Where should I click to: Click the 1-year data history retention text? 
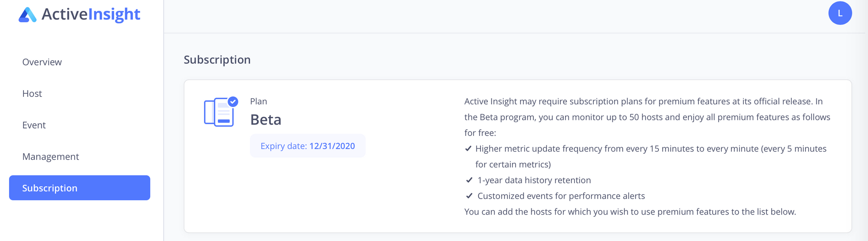(534, 180)
